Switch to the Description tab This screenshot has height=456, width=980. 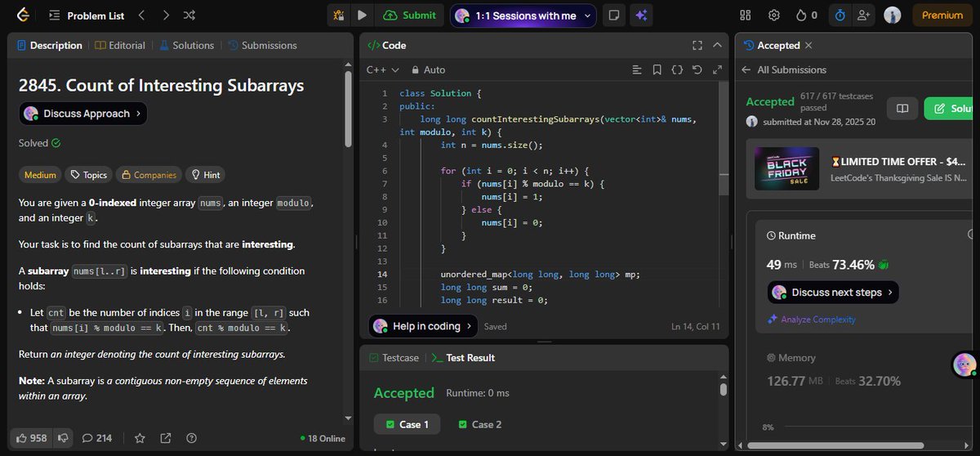point(49,45)
